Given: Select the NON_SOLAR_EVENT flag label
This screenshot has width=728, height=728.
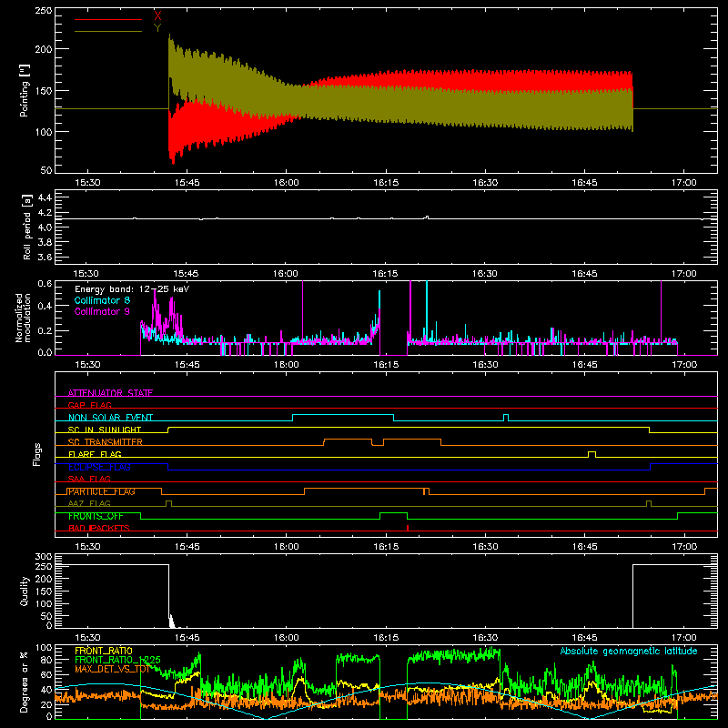Looking at the screenshot, I should coord(110,418).
